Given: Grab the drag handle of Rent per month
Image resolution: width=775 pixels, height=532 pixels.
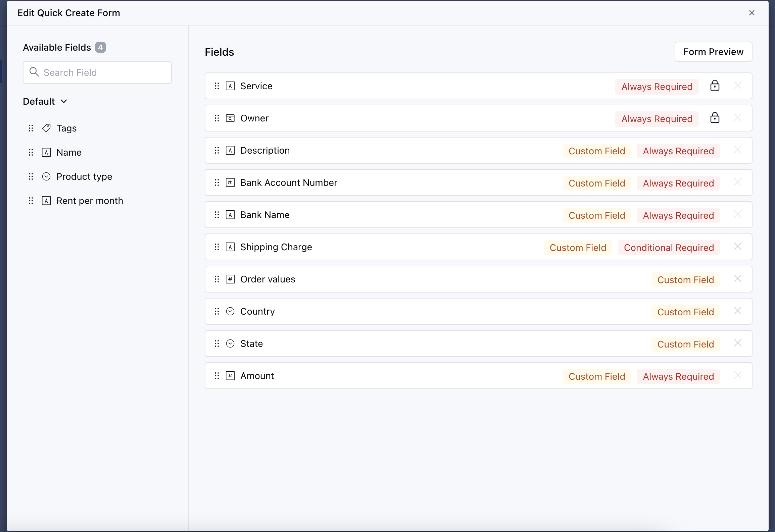Looking at the screenshot, I should tap(31, 201).
